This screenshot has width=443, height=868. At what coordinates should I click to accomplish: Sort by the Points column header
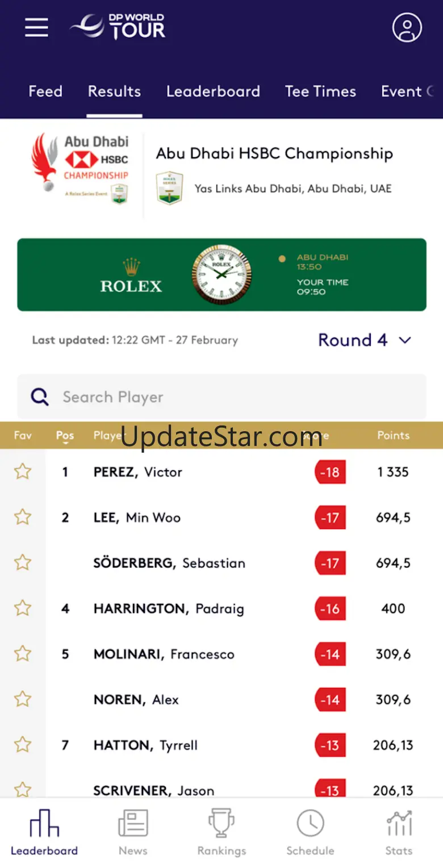[393, 436]
